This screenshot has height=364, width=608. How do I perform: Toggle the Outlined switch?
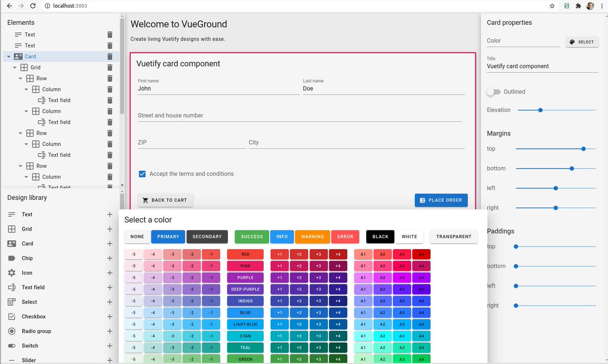click(493, 92)
